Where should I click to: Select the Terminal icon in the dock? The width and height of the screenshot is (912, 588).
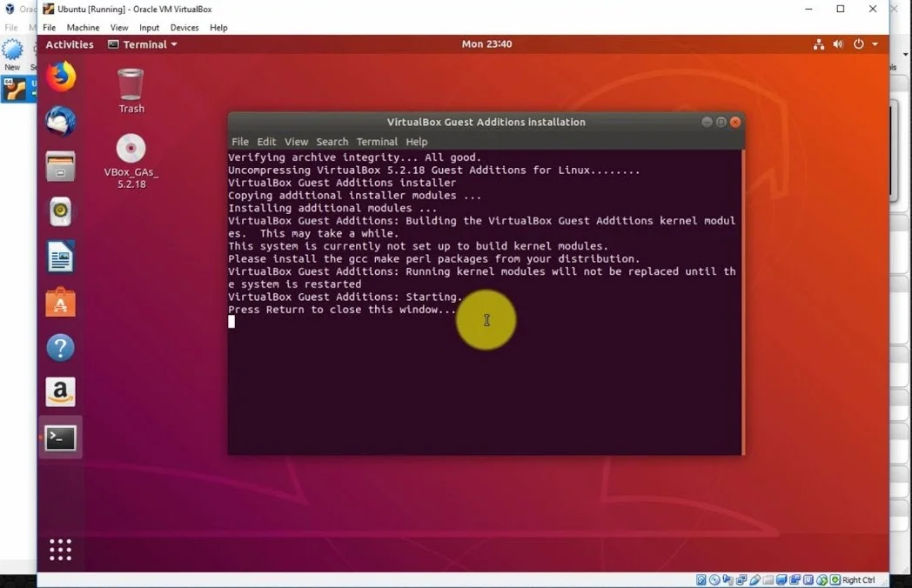point(61,438)
